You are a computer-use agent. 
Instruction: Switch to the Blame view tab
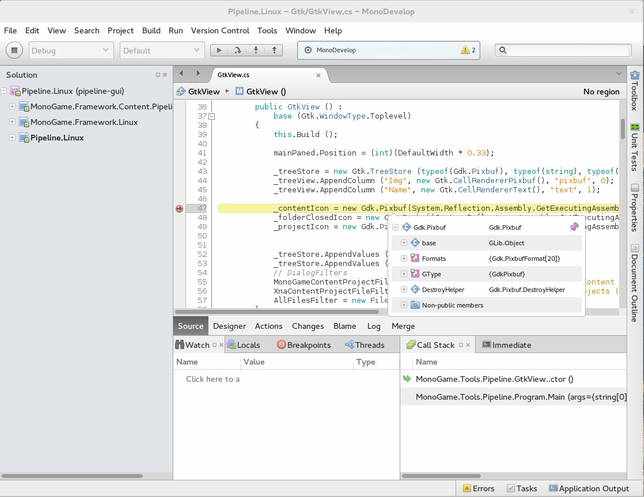coord(345,326)
